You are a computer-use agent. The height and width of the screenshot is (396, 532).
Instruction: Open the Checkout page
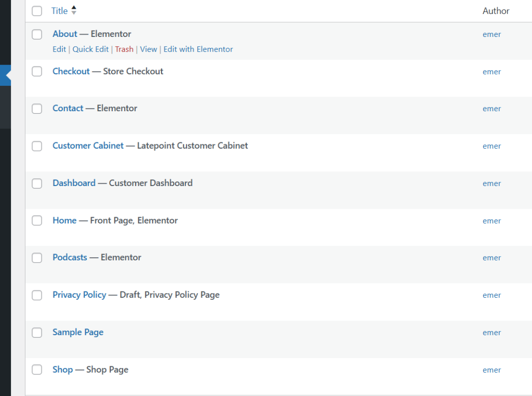pos(71,71)
